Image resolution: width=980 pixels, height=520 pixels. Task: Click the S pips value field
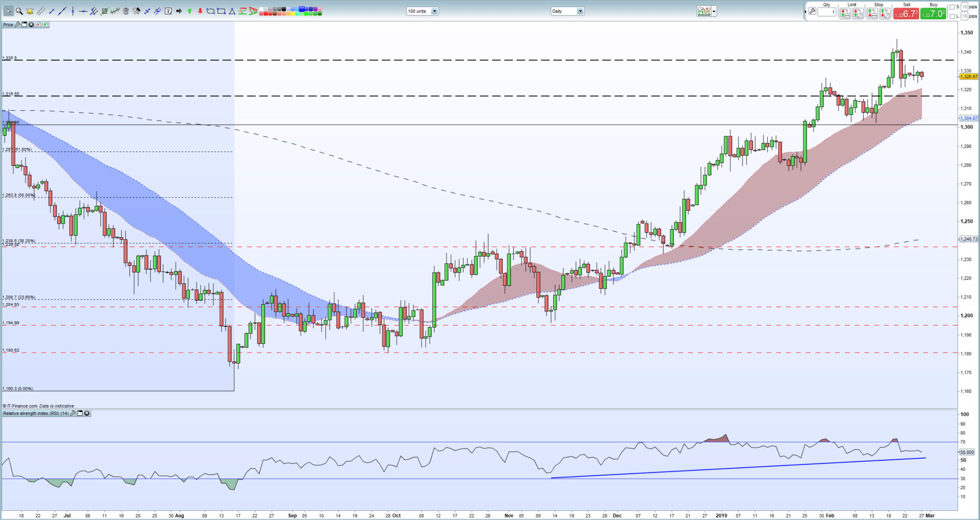click(x=964, y=7)
